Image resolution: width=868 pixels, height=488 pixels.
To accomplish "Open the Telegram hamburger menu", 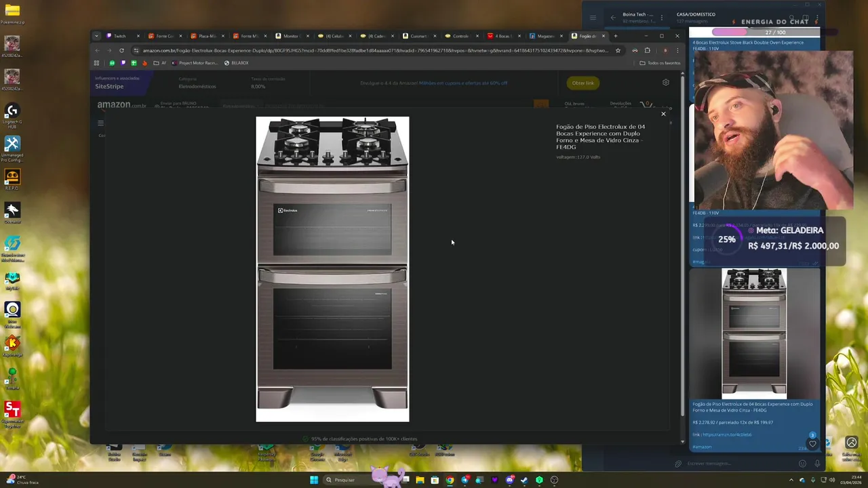I will tap(593, 18).
